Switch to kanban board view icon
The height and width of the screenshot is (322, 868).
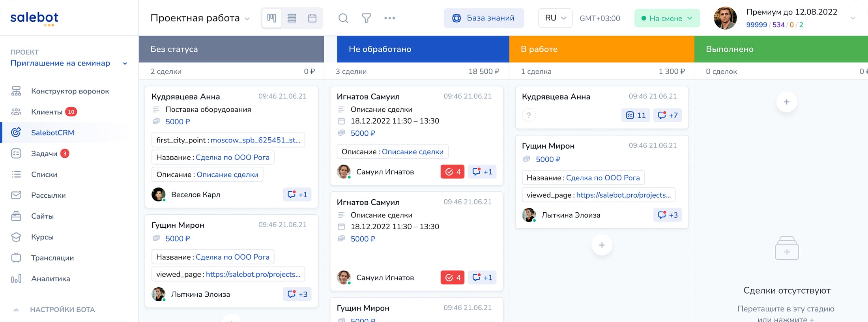click(271, 18)
